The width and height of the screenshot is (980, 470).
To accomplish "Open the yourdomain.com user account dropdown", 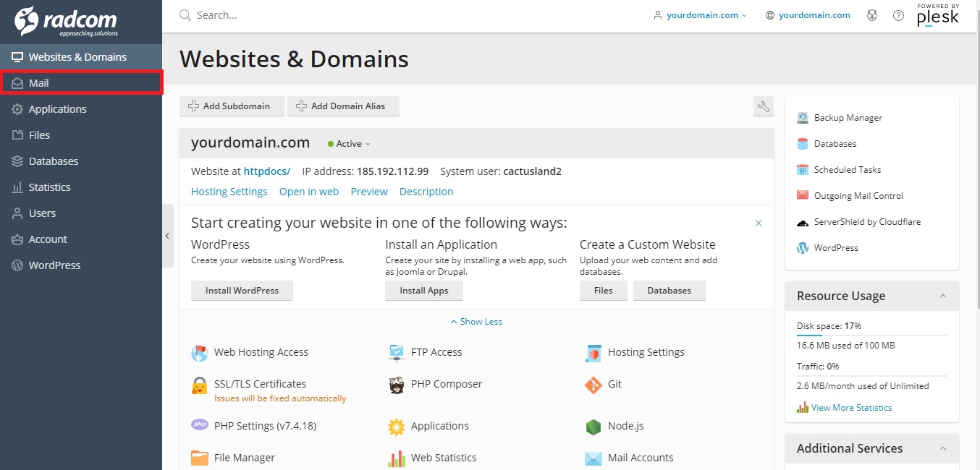I will click(700, 15).
